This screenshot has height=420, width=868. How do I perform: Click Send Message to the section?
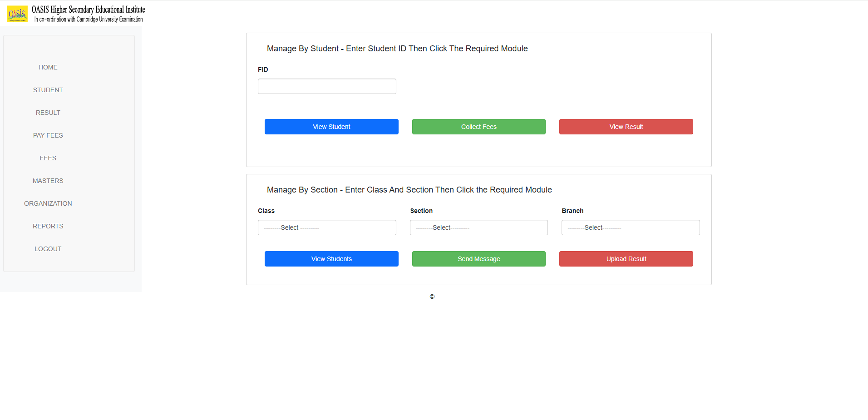[x=478, y=259]
